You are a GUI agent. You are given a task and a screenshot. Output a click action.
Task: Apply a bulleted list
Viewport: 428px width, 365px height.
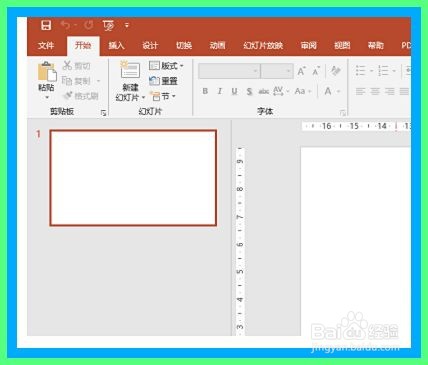point(360,71)
